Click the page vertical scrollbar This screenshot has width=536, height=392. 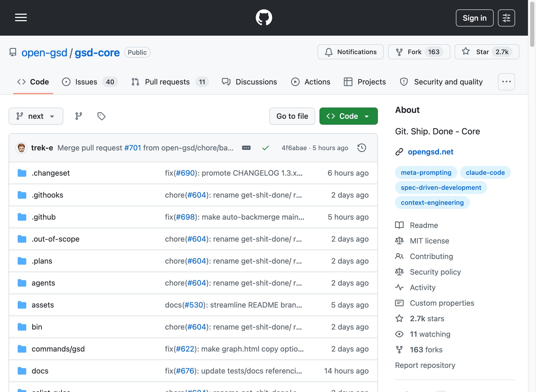(532, 24)
